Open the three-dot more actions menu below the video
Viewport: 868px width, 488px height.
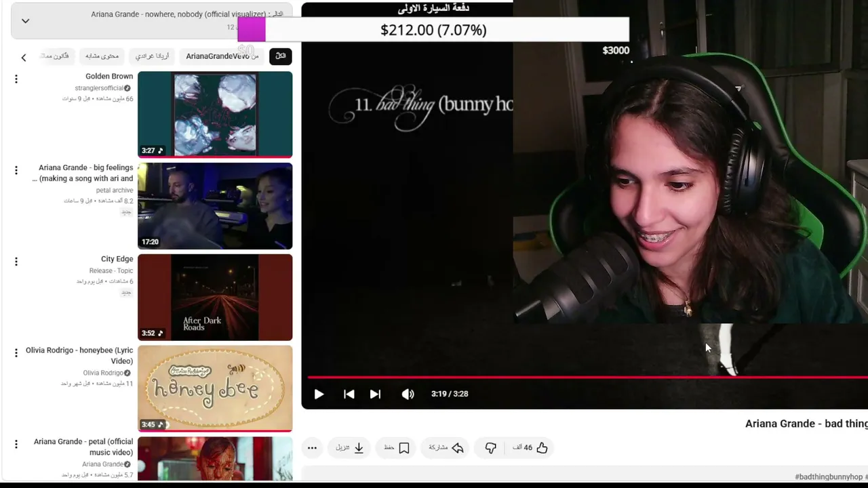point(312,447)
